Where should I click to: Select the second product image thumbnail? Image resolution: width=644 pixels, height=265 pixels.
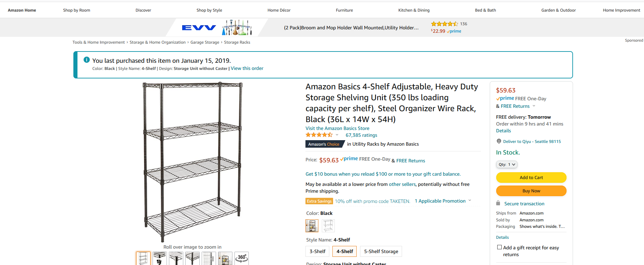tap(159, 258)
